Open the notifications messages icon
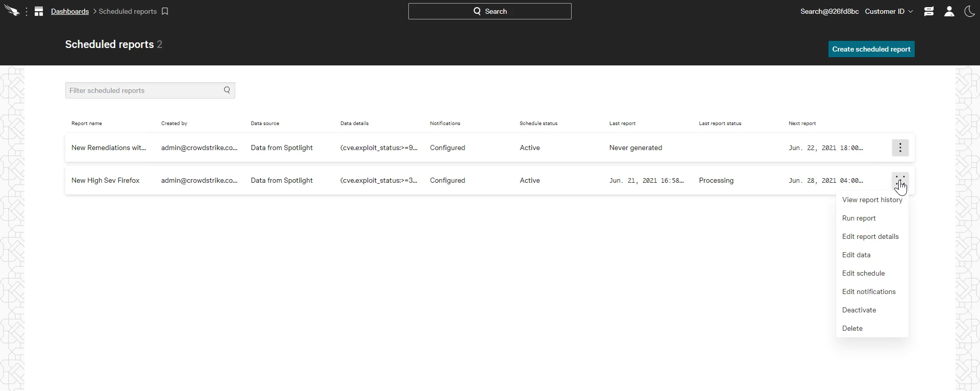 (929, 11)
